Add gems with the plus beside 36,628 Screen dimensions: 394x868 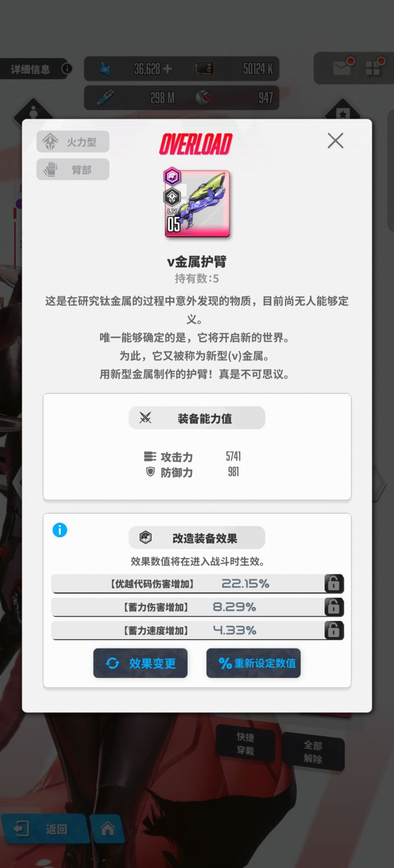(167, 69)
